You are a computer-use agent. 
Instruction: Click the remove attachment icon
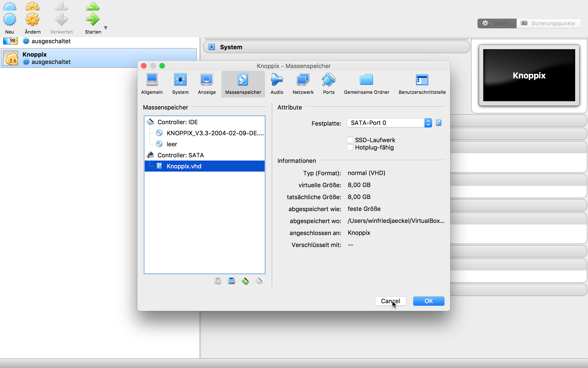point(232,281)
